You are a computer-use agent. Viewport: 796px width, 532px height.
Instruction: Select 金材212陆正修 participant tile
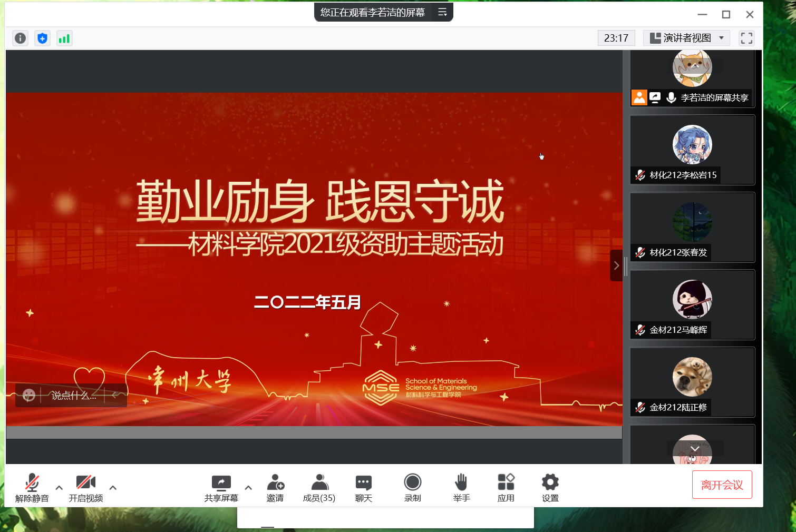pos(693,382)
